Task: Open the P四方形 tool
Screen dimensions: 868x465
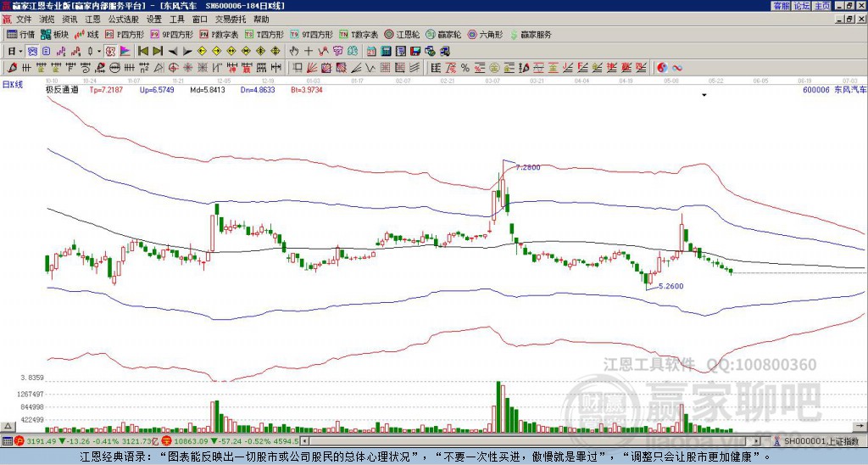Action: pyautogui.click(x=125, y=34)
